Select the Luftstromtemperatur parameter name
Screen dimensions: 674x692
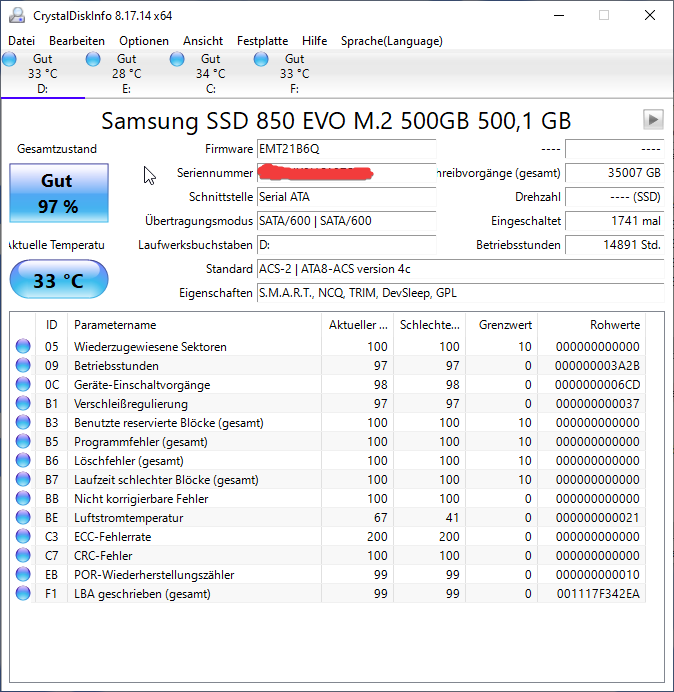[x=128, y=518]
